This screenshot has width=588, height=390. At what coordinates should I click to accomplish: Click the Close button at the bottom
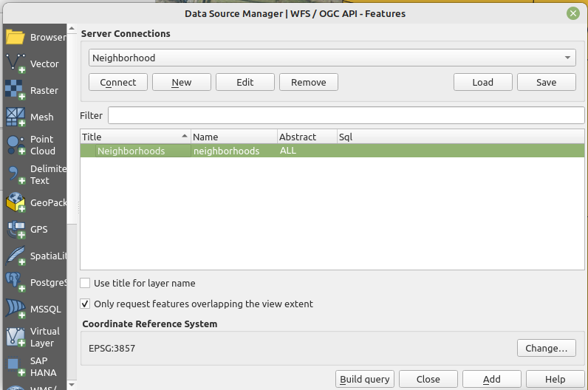(x=428, y=379)
